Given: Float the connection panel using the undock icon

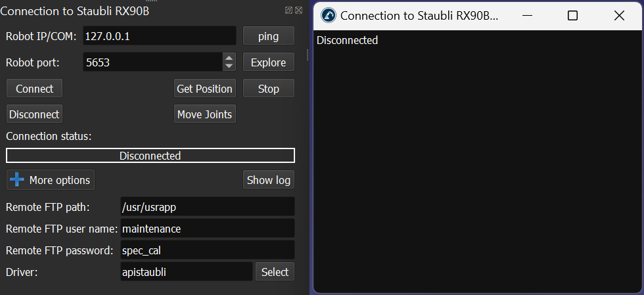Looking at the screenshot, I should [288, 11].
